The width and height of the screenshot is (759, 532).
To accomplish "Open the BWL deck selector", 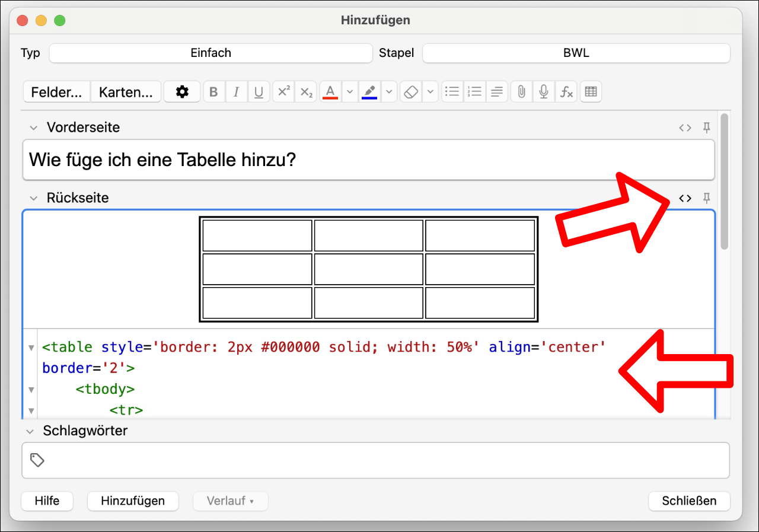I will tap(576, 53).
